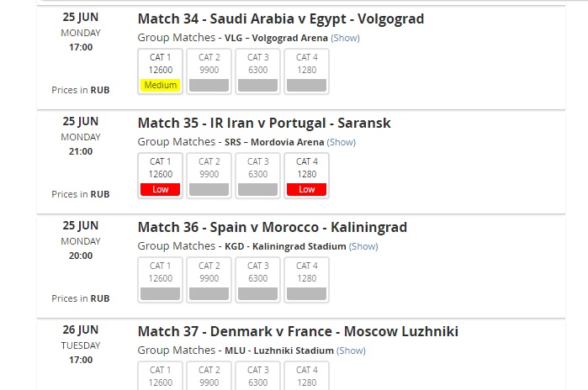Choose CAT 1 for Spain v Morocco
Image resolution: width=588 pixels, height=390 pixels.
pos(160,279)
